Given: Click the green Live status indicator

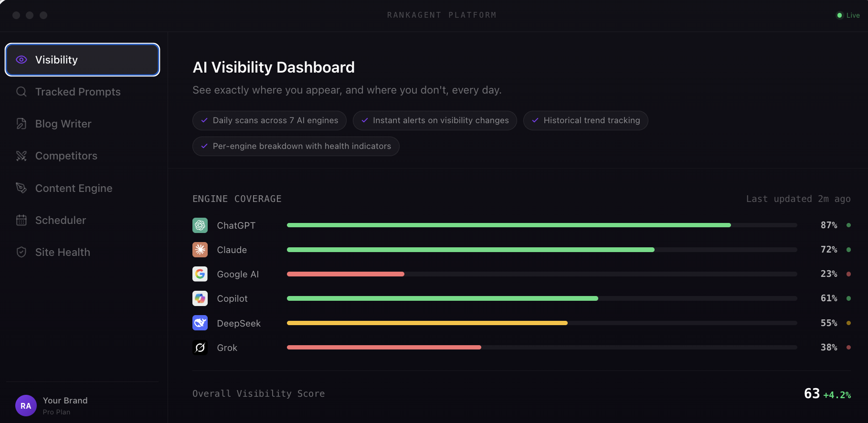Looking at the screenshot, I should 848,15.
